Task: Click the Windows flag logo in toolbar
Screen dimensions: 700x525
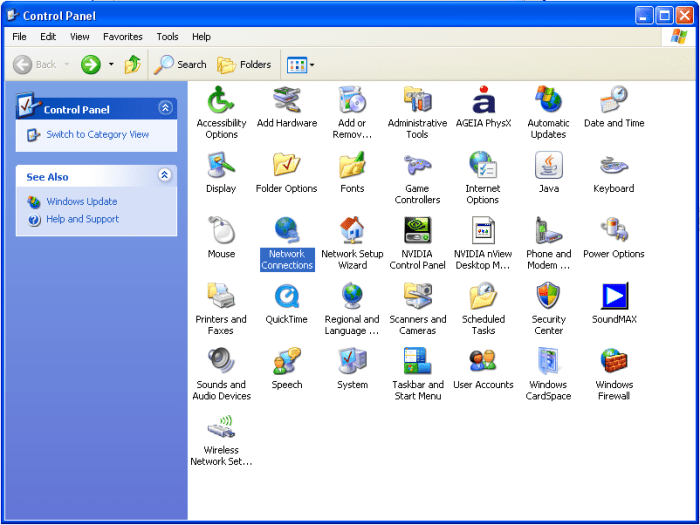Action: pyautogui.click(x=679, y=37)
